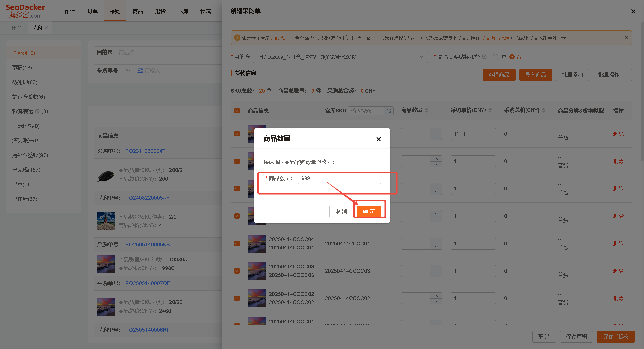Sort by 采购总价(CNY) column arrows
Screen dimensions: 644x349
click(x=544, y=110)
